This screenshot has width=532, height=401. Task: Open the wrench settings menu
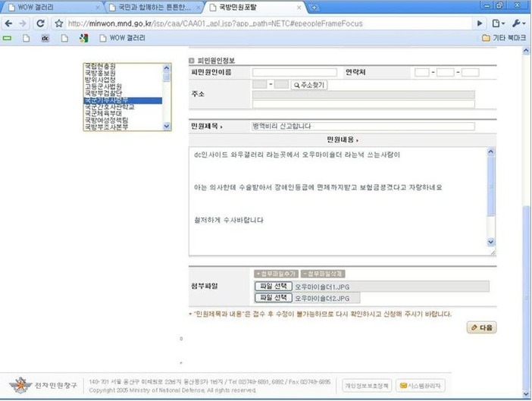click(518, 23)
